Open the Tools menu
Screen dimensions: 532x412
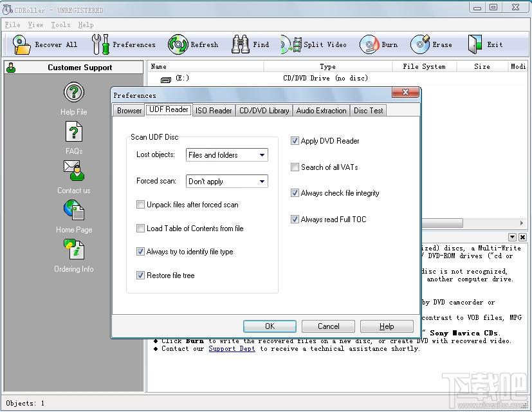60,25
